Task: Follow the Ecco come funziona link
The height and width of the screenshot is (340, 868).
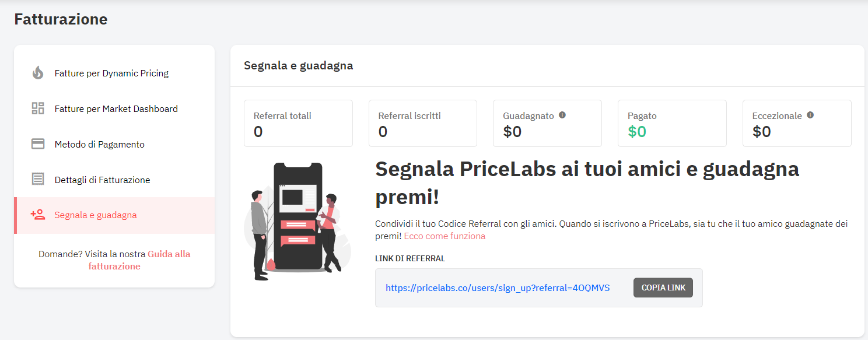Action: (444, 236)
